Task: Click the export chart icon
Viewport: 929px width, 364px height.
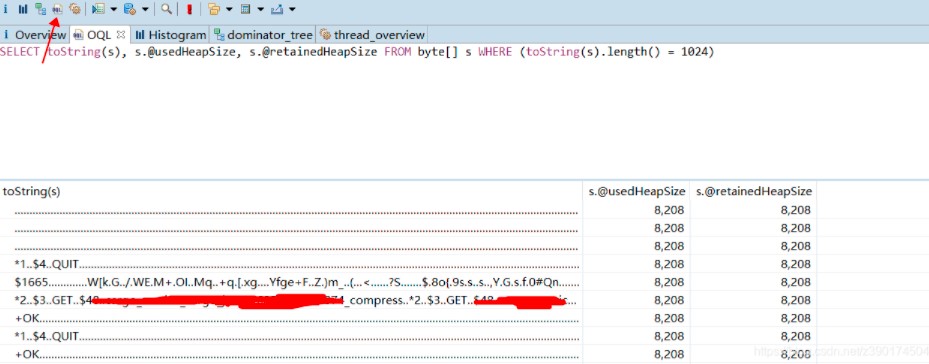Action: 277,9
